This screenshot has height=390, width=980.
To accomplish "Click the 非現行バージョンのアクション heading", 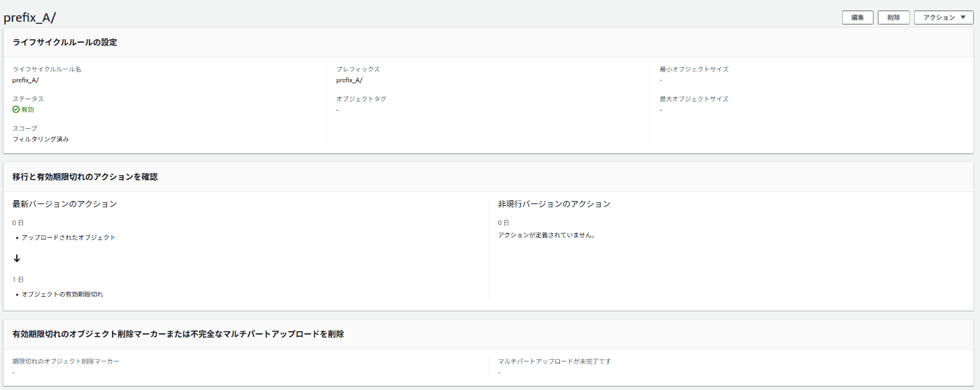I will pos(554,204).
